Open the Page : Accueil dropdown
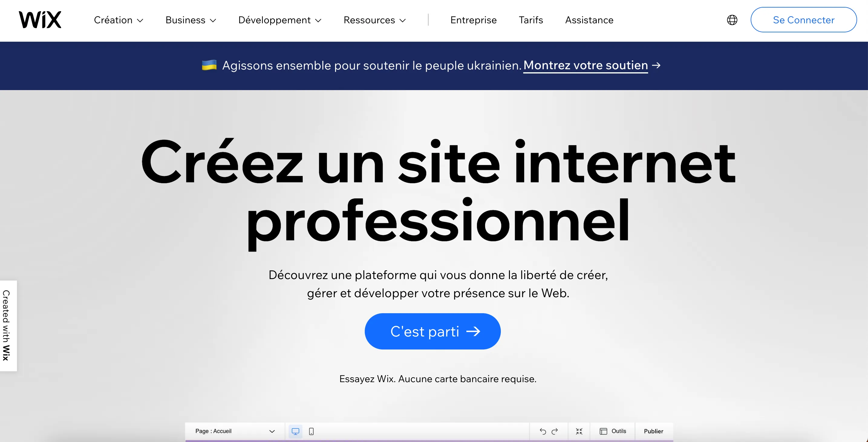Image resolution: width=868 pixels, height=442 pixels. [x=235, y=431]
